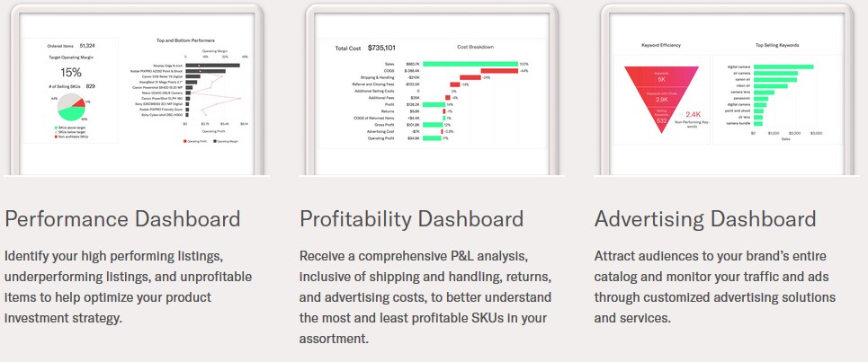Select the Nixplay Edge top performer bar
Image resolution: width=868 pixels, height=362 pixels.
click(x=212, y=66)
